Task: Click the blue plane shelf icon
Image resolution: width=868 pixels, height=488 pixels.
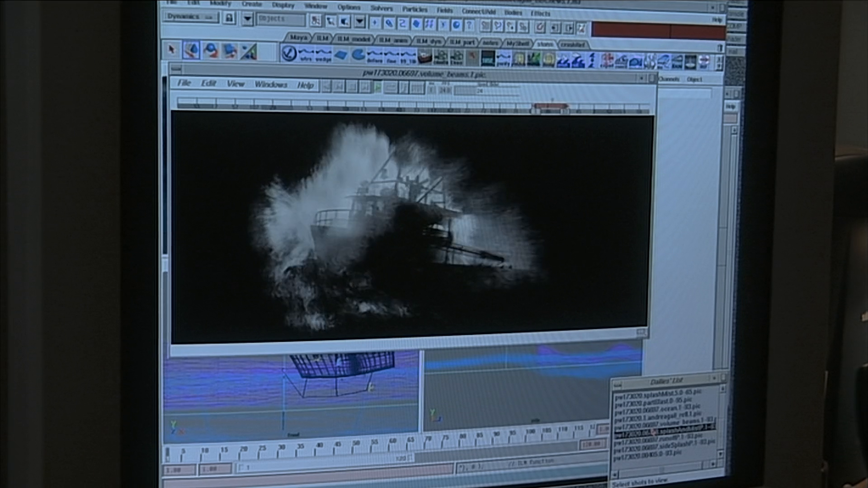Action: coord(341,55)
